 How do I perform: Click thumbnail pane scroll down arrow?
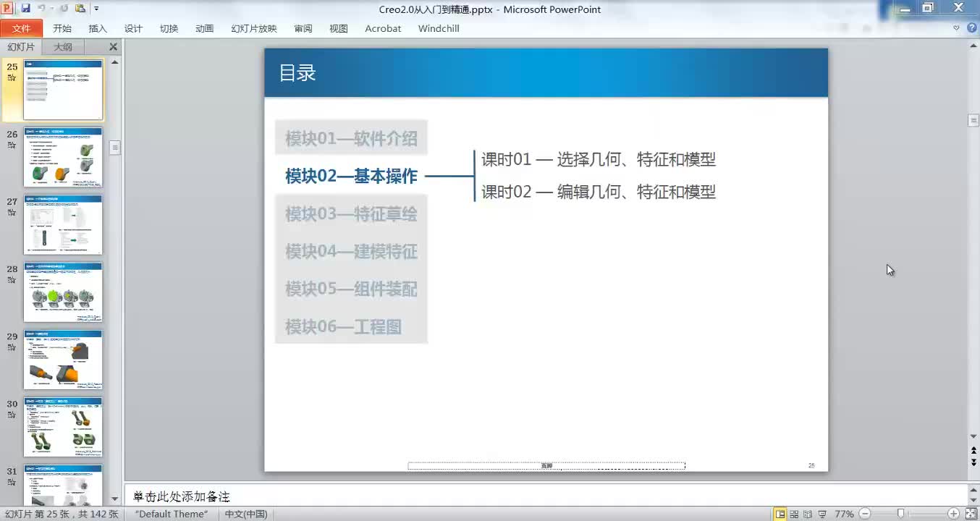[x=114, y=499]
